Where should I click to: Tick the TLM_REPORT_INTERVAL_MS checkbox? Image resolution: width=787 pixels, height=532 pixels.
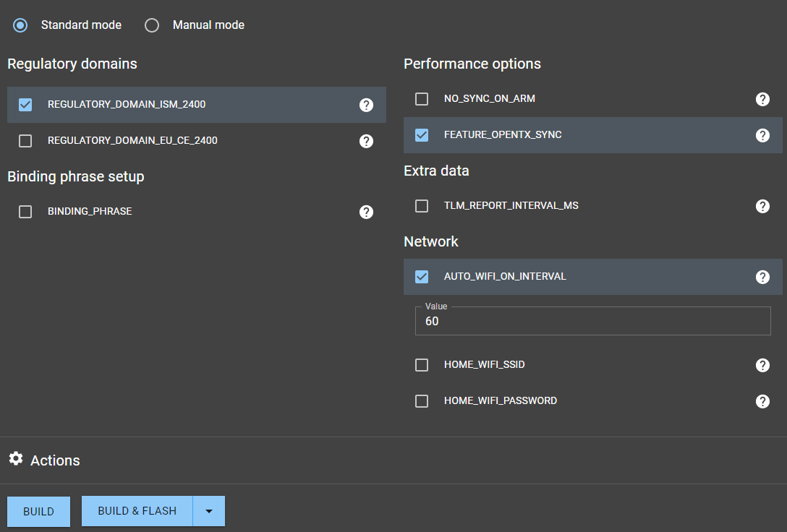pyautogui.click(x=422, y=206)
